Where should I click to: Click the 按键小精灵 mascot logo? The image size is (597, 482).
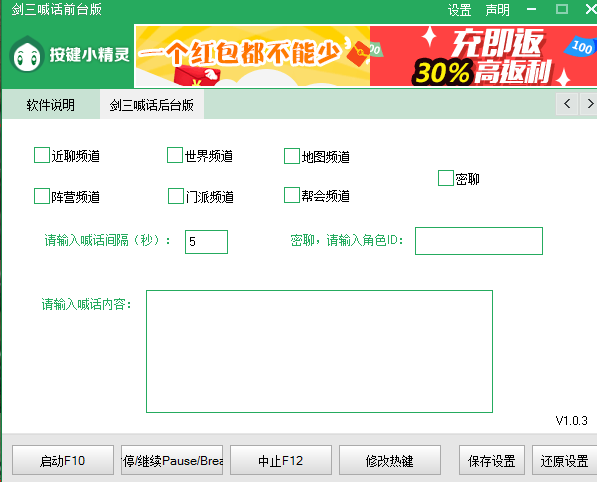click(27, 55)
